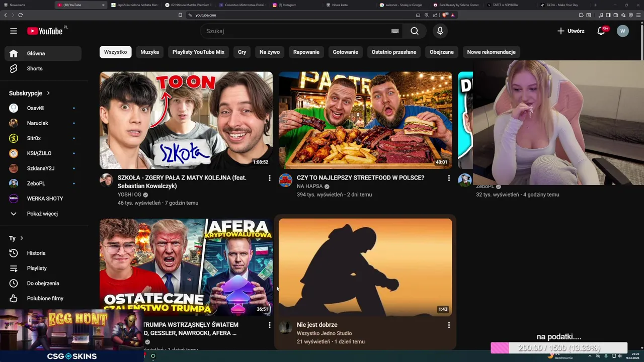
Task: Select Wszystko filter chip
Action: (x=116, y=52)
